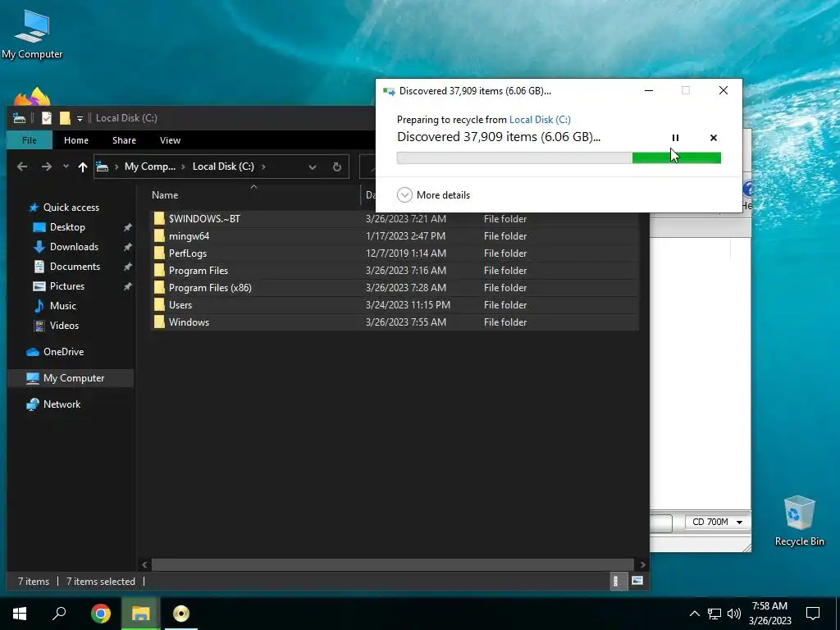The width and height of the screenshot is (840, 630).
Task: Open taskbar Search
Action: click(59, 614)
